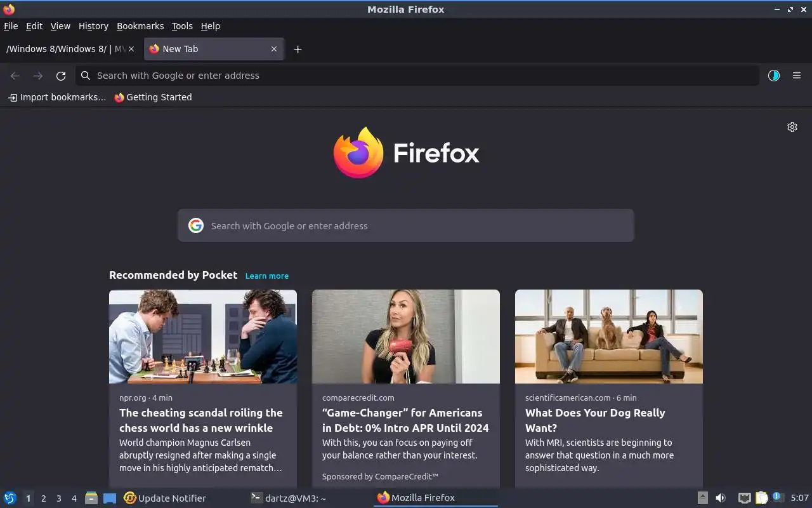Switch to virtual desktop 1
Screen dimensions: 812x508
tap(28, 498)
